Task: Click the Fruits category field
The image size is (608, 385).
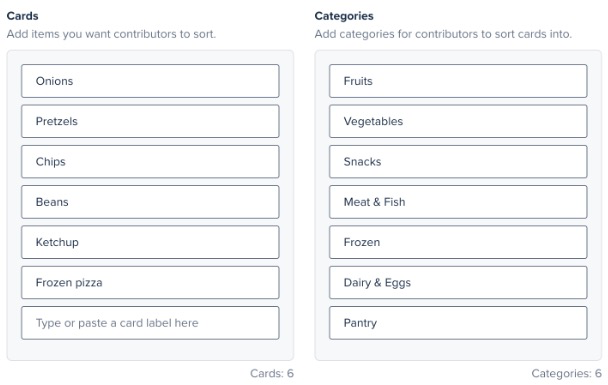Action: 458,81
